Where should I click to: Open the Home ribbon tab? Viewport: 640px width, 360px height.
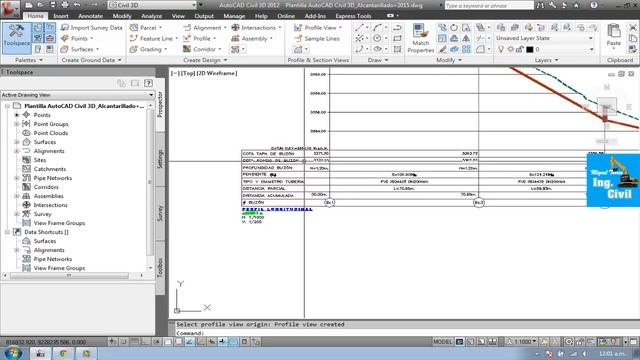pyautogui.click(x=35, y=16)
